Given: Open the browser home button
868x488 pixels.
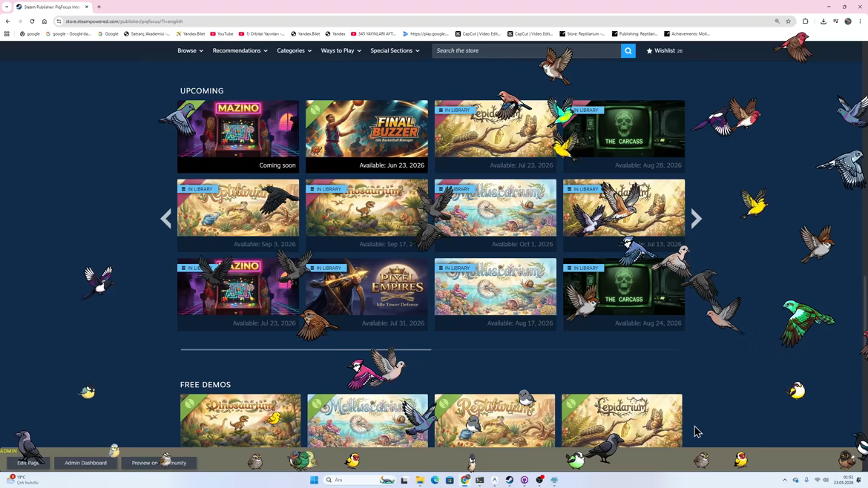Looking at the screenshot, I should pos(45,21).
